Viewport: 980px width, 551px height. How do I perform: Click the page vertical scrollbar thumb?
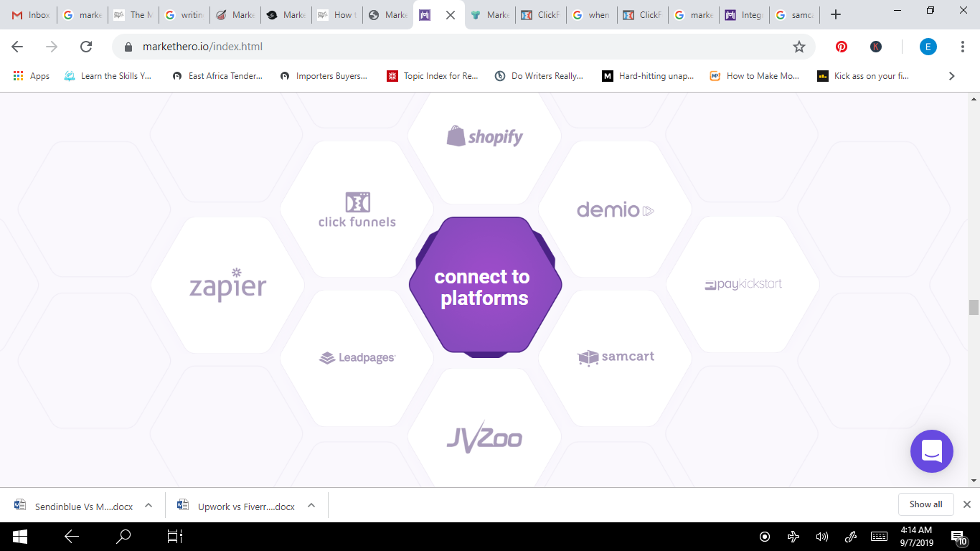pos(974,307)
